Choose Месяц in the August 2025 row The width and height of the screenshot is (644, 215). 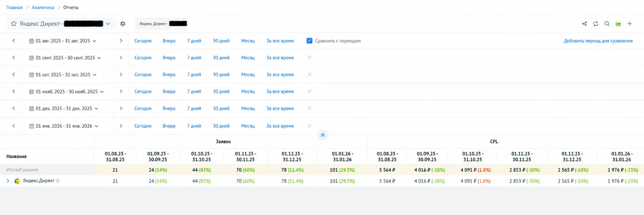pyautogui.click(x=248, y=41)
